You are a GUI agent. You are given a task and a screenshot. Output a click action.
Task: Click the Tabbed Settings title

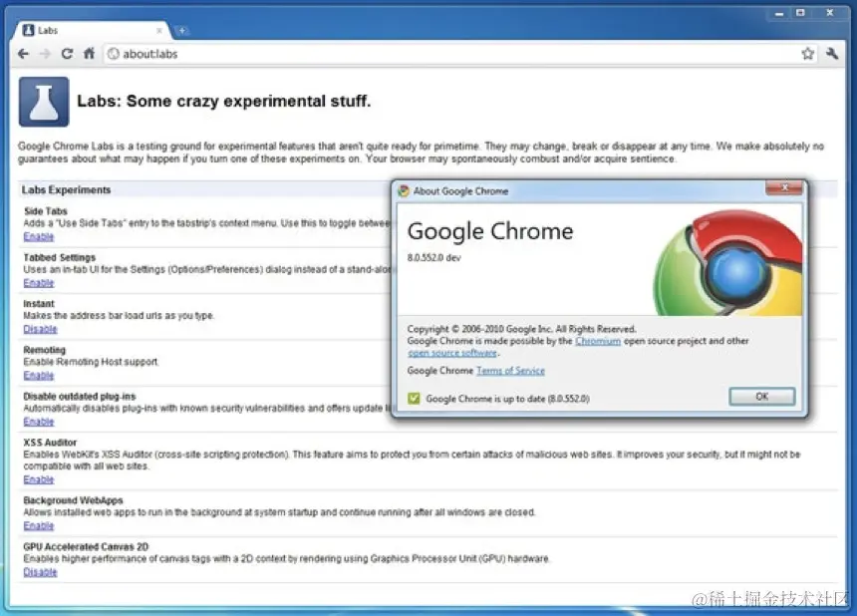point(60,257)
